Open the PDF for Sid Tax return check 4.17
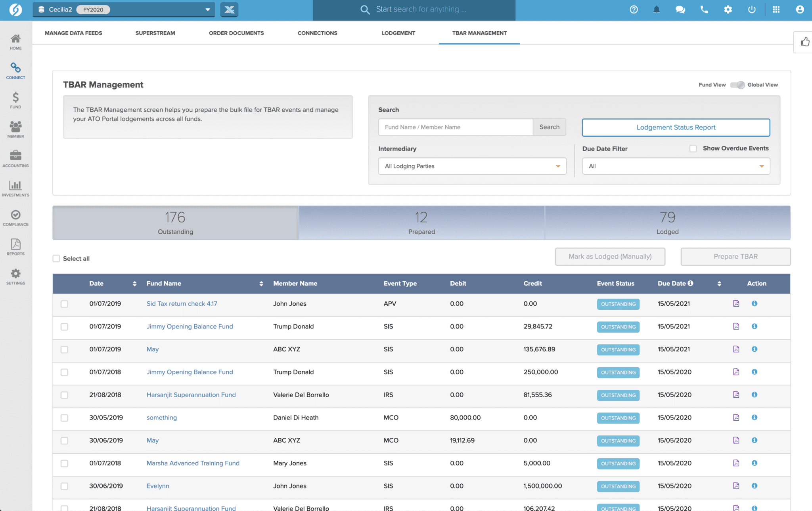812x511 pixels. (x=736, y=303)
